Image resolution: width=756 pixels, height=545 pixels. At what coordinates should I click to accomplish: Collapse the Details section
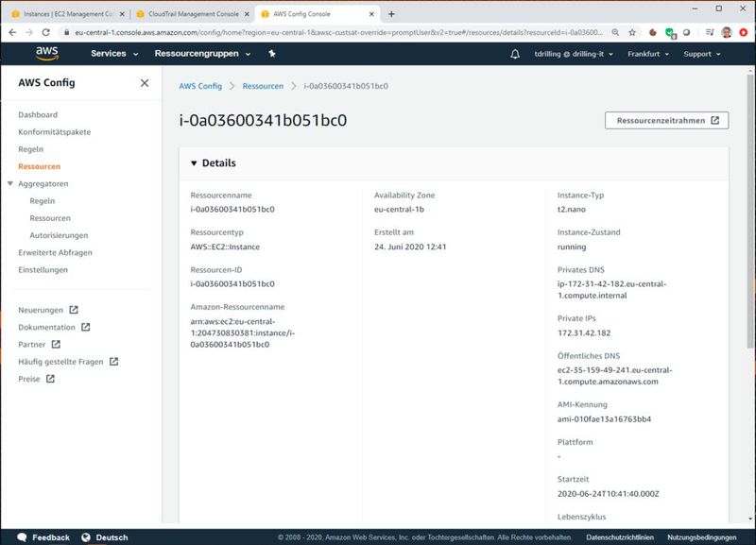coord(194,163)
